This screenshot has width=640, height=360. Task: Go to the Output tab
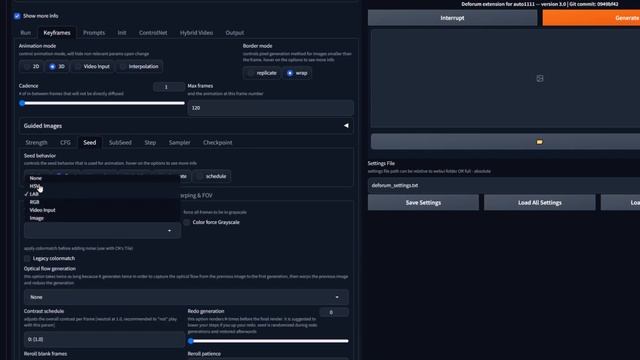[x=235, y=33]
